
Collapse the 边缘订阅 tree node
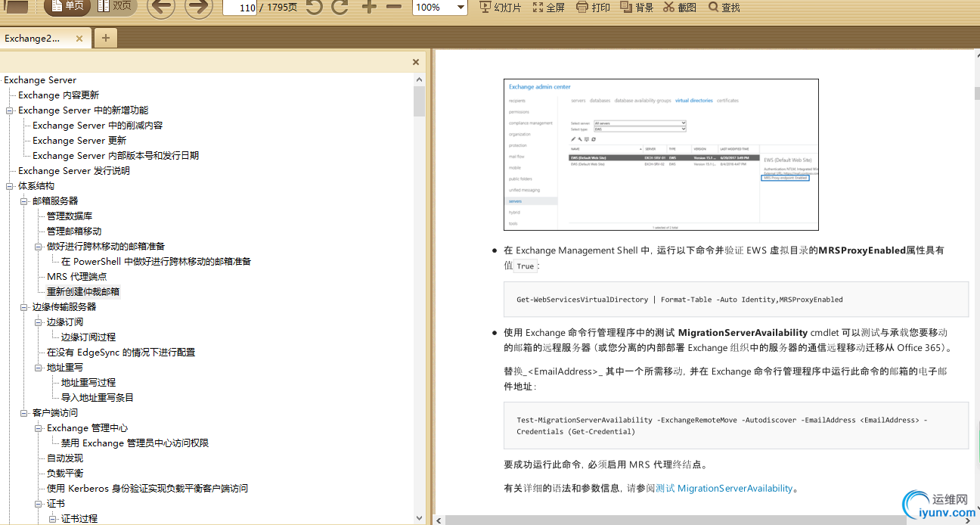pos(39,322)
